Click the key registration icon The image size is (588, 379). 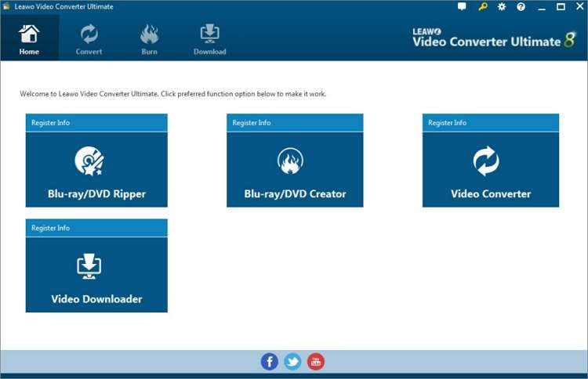tap(483, 7)
